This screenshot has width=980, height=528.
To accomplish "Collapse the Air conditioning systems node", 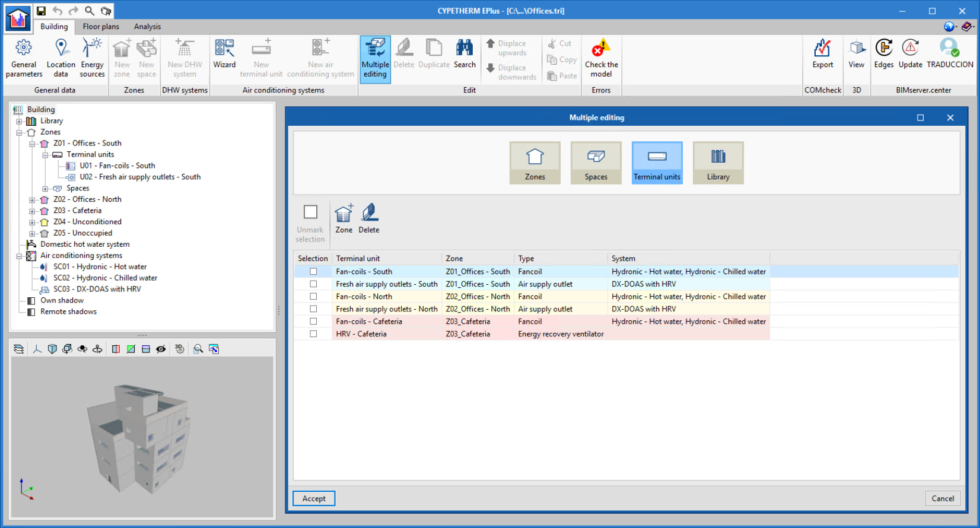I will click(x=19, y=256).
